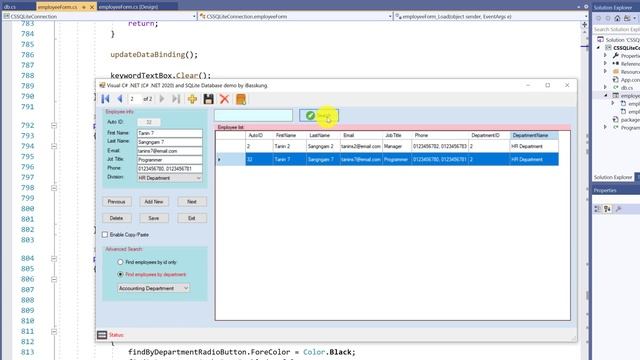Screen dimensions: 640x360
Task: Click the alphabetical sort icon in Properties panel
Action: [607, 209]
